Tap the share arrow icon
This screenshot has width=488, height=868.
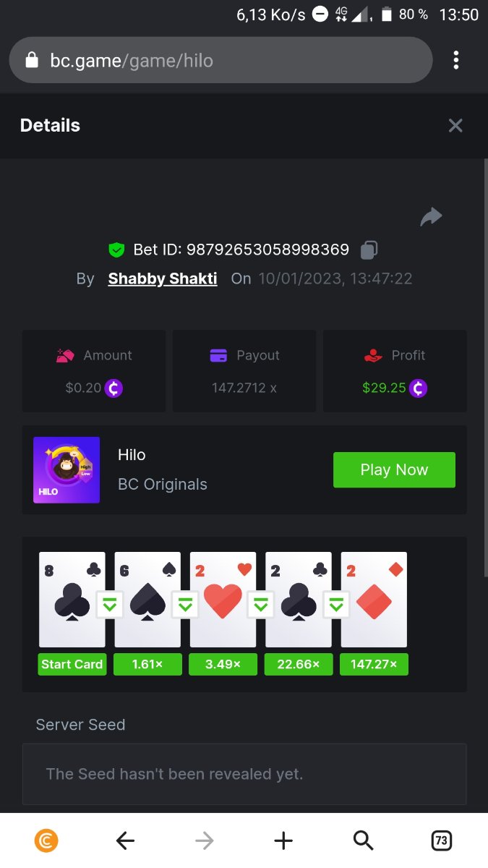(431, 217)
